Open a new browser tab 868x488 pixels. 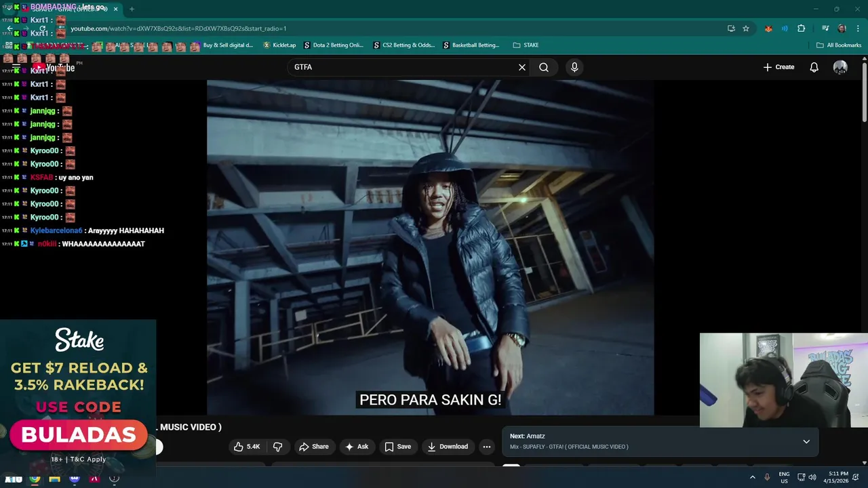(132, 9)
